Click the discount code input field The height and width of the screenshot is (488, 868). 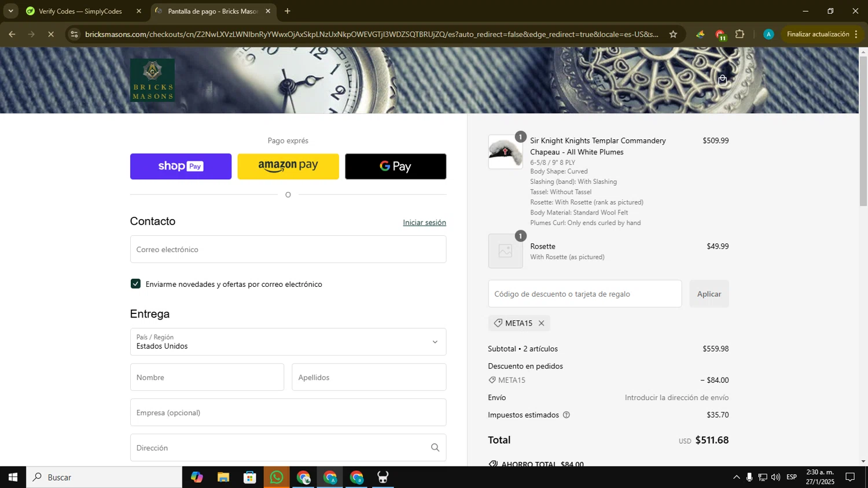point(585,294)
